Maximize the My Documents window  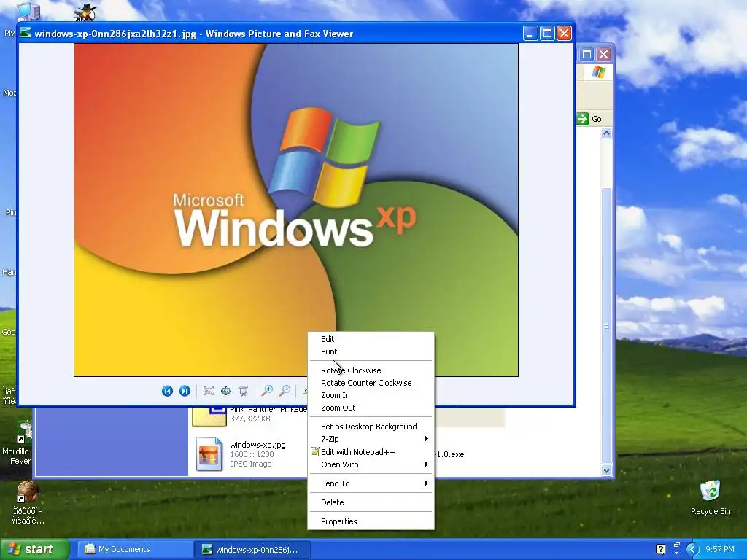587,54
